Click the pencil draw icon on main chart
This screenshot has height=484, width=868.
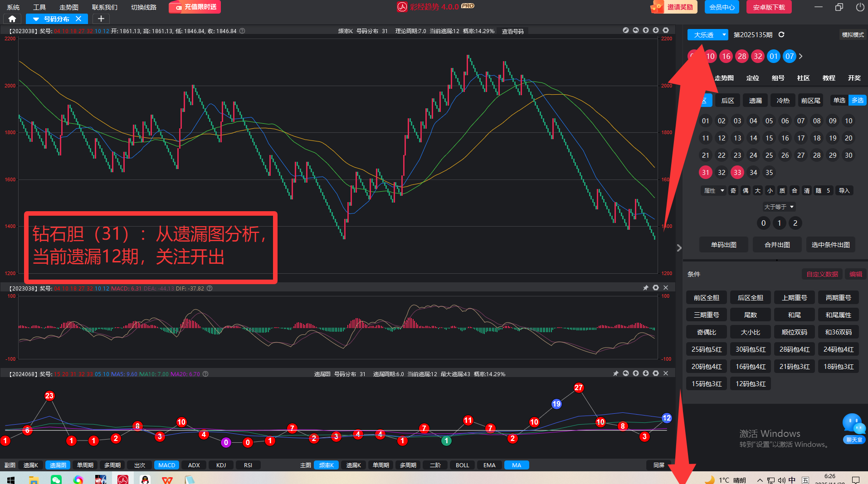(x=626, y=30)
